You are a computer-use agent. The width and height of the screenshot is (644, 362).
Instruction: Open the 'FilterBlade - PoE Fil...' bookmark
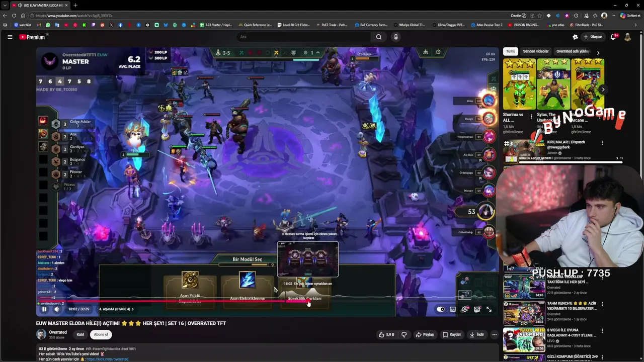click(587, 25)
